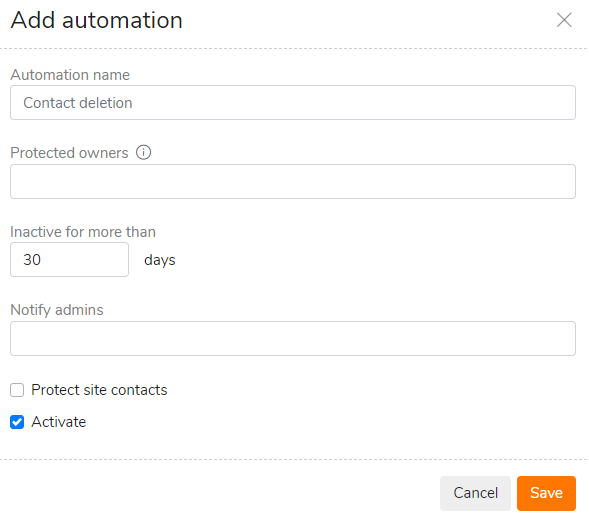Tick the Protect site contacts checkbox
Image resolution: width=589 pixels, height=519 pixels.
pyautogui.click(x=17, y=390)
